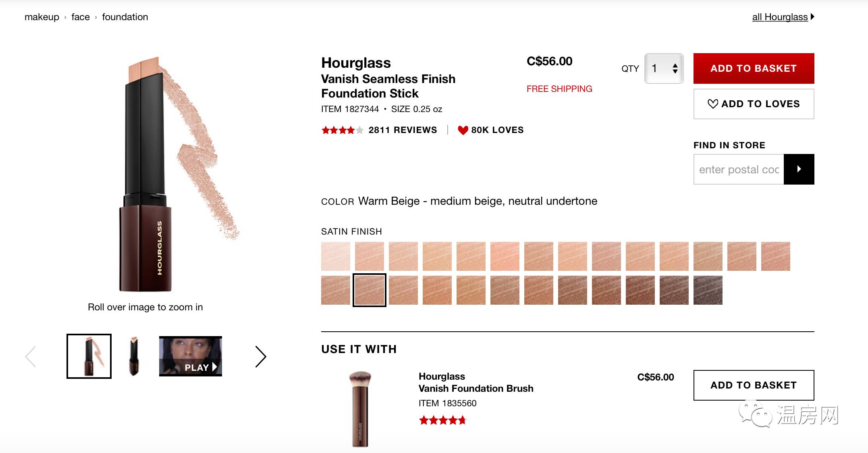Submit postal code with black arrow button
868x453 pixels.
click(799, 169)
